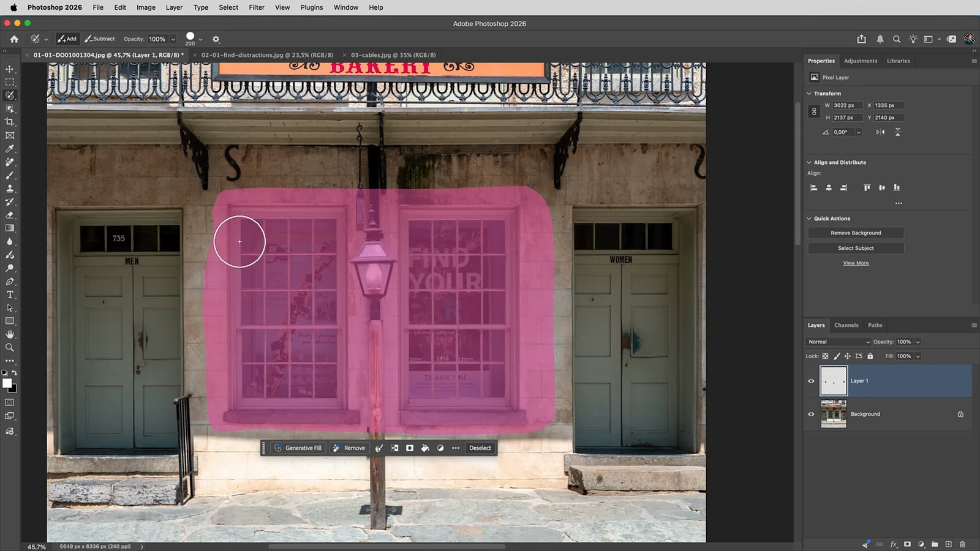980x551 pixels.
Task: Switch to the Adjustments tab
Action: pyautogui.click(x=861, y=61)
